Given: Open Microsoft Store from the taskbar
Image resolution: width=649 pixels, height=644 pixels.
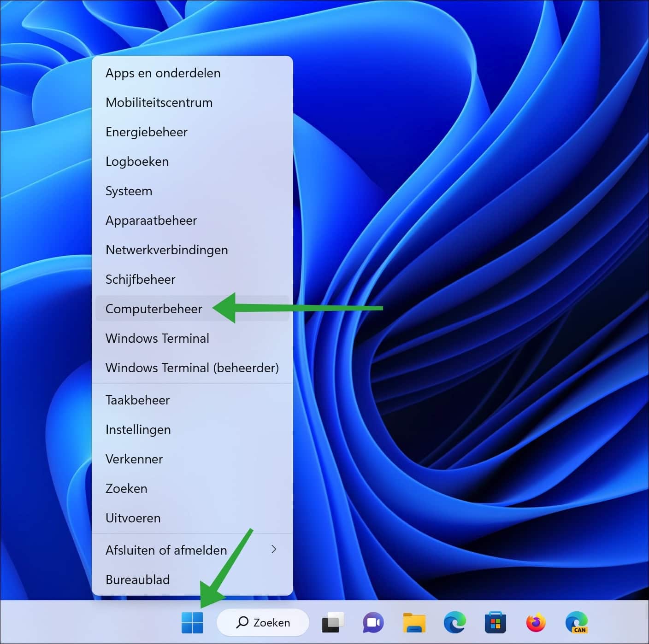Looking at the screenshot, I should (495, 622).
